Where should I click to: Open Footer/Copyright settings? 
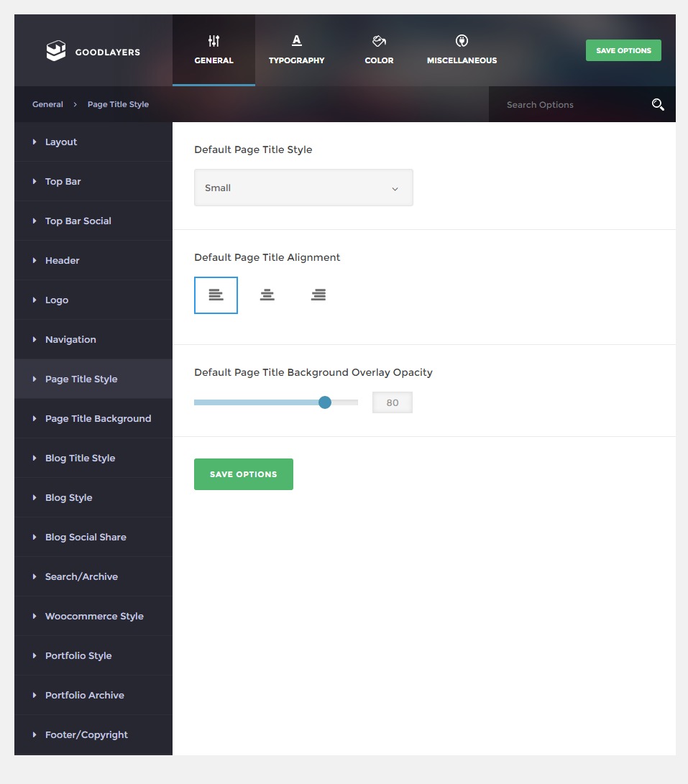tap(93, 734)
